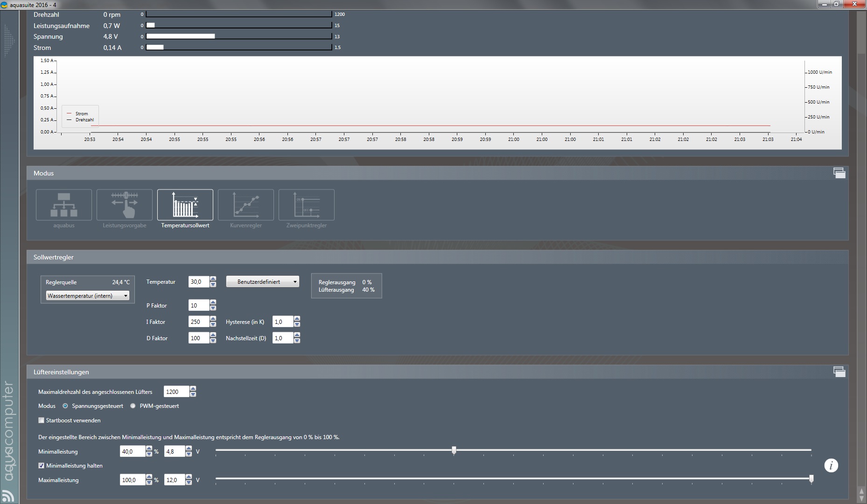
Task: Click the Minimalleistung slider handle
Action: (454, 450)
